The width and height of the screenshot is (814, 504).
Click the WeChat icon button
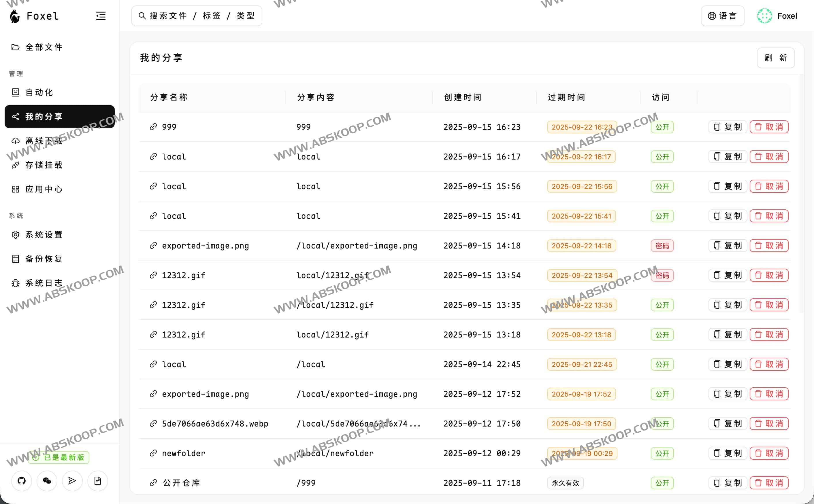[x=47, y=481]
